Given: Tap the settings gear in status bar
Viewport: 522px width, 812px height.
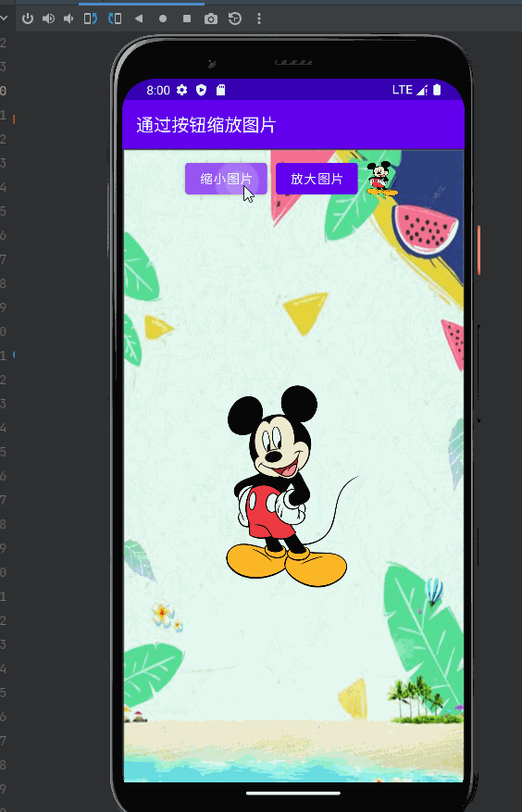Looking at the screenshot, I should tap(181, 90).
